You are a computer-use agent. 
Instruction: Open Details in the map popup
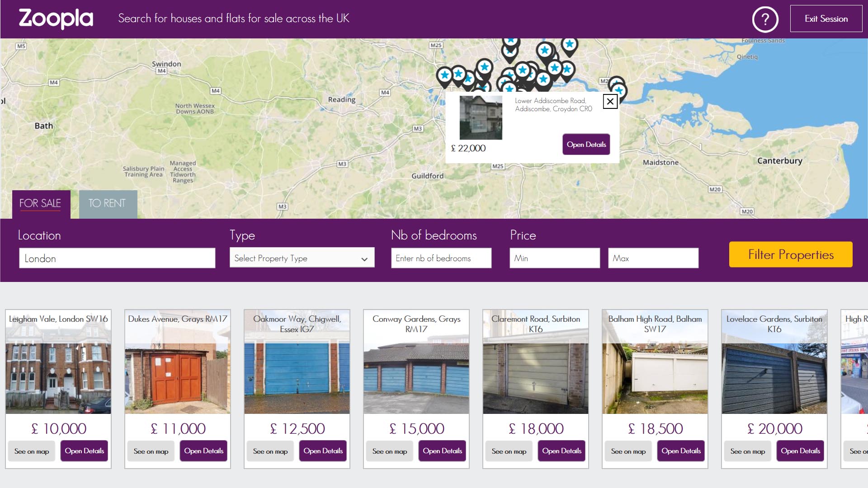point(586,145)
